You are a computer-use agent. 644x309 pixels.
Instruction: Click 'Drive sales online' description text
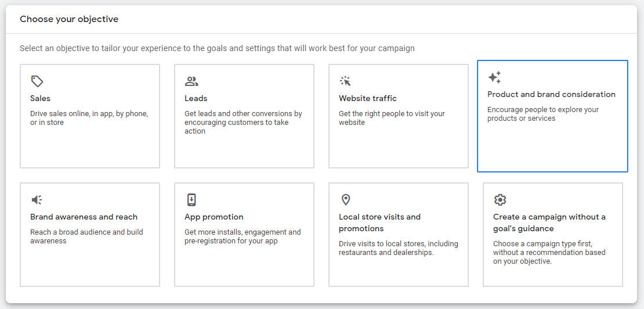(x=89, y=118)
